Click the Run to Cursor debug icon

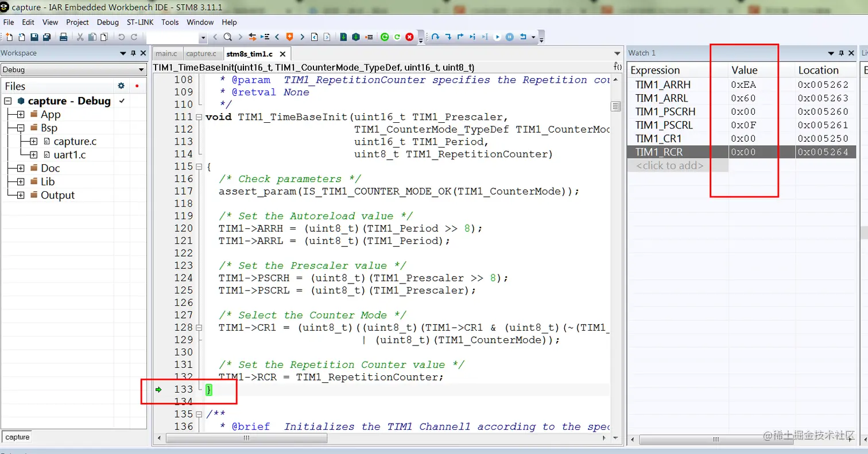click(485, 37)
